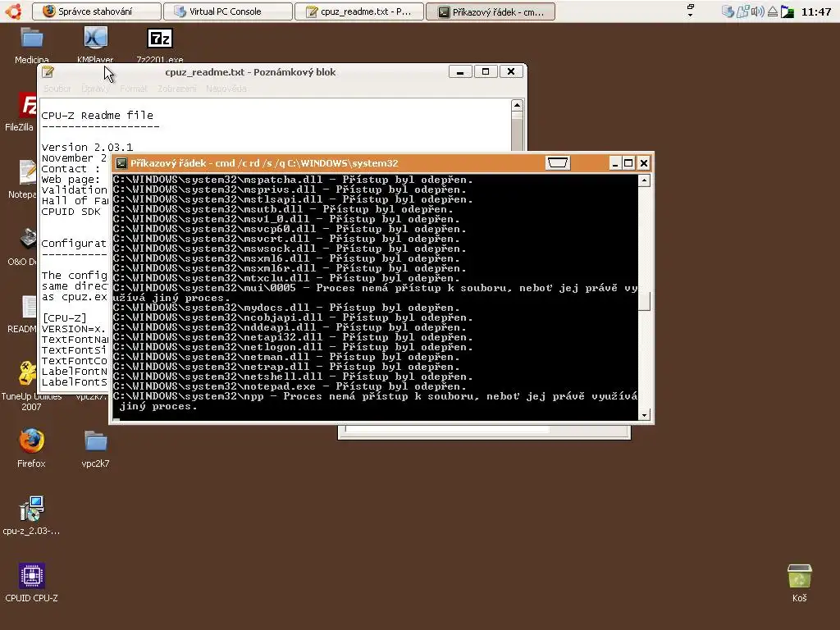Click Notepad scrollbar up arrow
Image resolution: width=840 pixels, height=630 pixels.
(x=517, y=105)
